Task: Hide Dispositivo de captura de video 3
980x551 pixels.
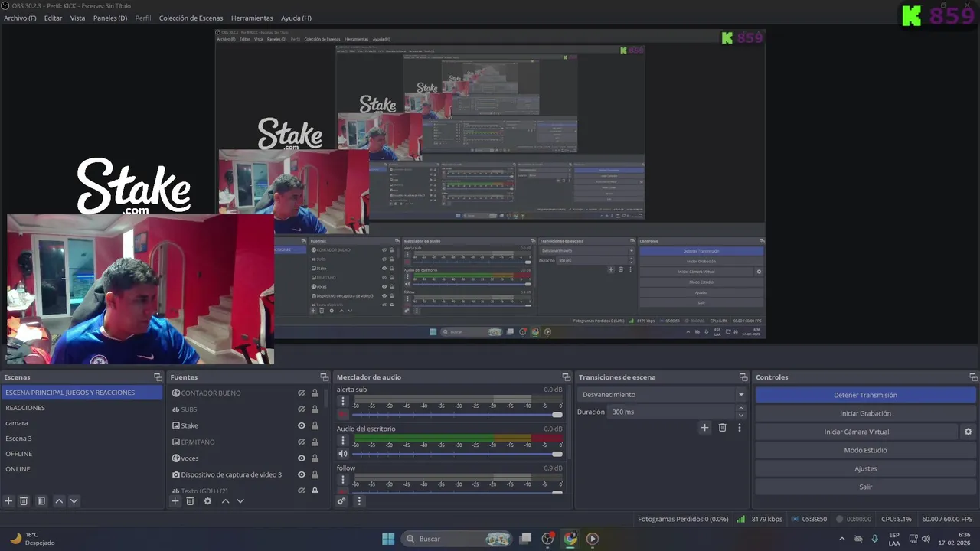Action: pyautogui.click(x=302, y=474)
